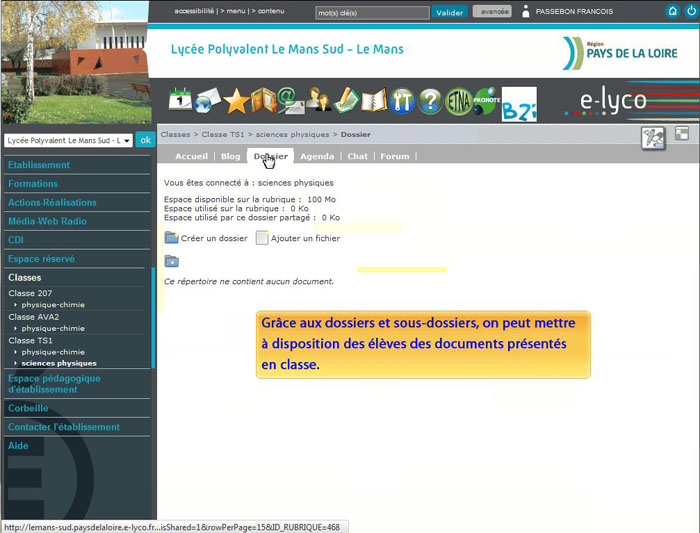Open physique-chimie under Classe 207
700x533 pixels.
(x=53, y=305)
